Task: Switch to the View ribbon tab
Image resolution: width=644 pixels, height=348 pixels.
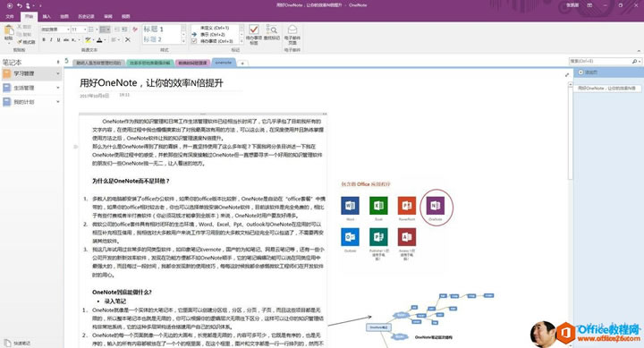Action: 126,16
